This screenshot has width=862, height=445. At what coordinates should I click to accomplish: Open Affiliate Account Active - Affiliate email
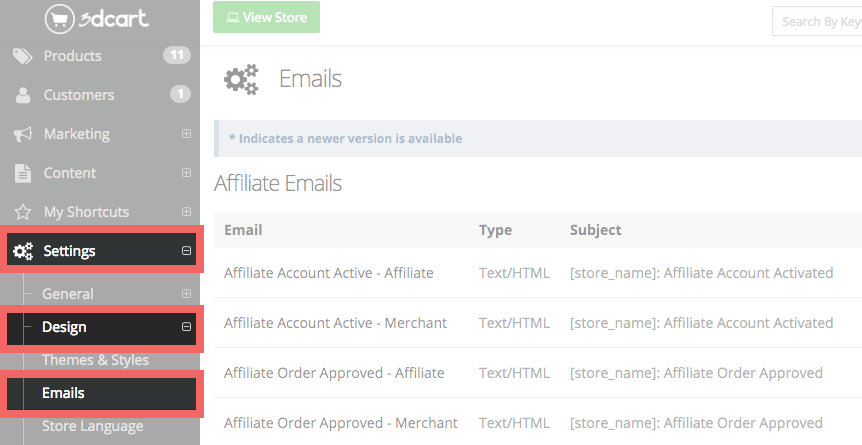tap(329, 273)
